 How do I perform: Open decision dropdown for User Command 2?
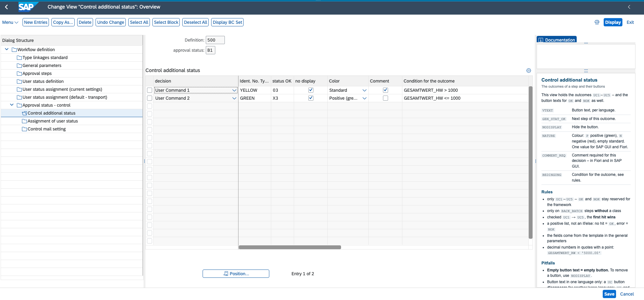[x=234, y=98]
